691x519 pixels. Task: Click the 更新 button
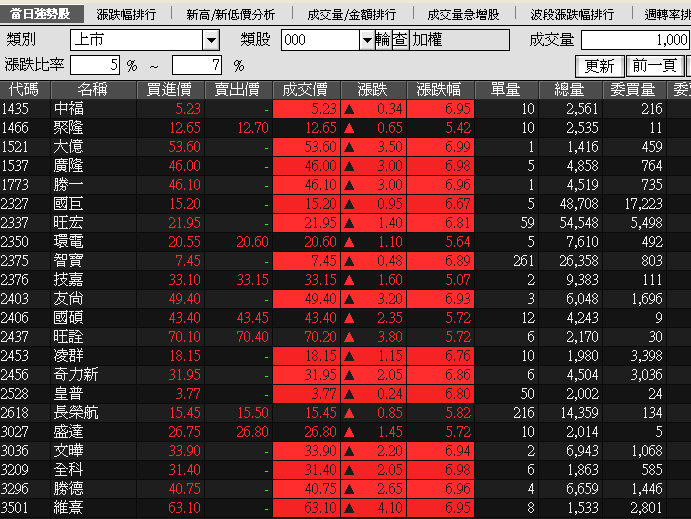[599, 66]
